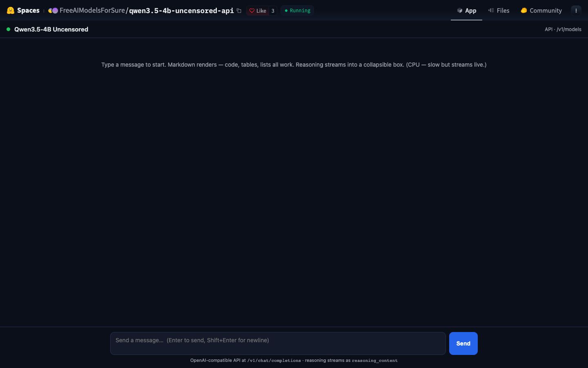The image size is (588, 368).
Task: Click the Qwen3.5-4B Uncensored title
Action: click(51, 29)
